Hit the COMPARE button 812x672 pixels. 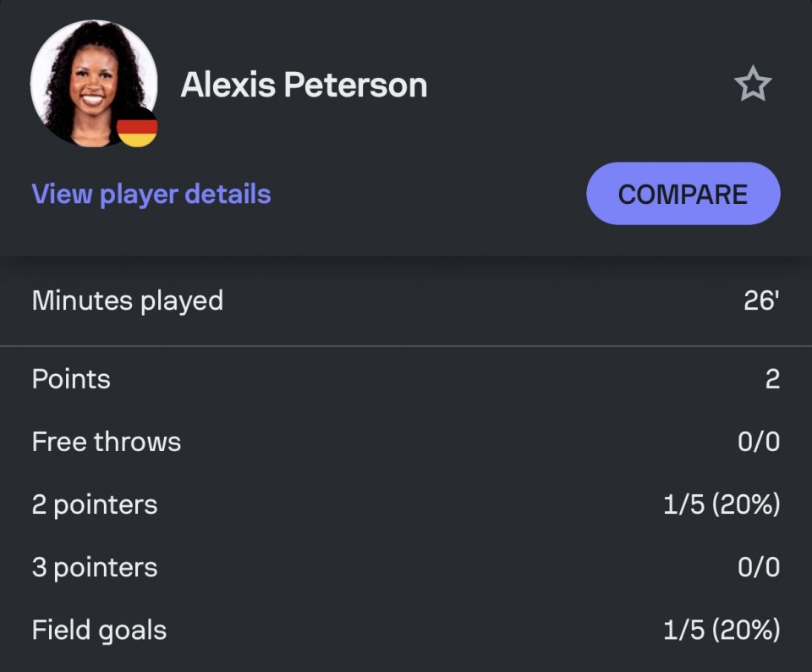pos(683,193)
